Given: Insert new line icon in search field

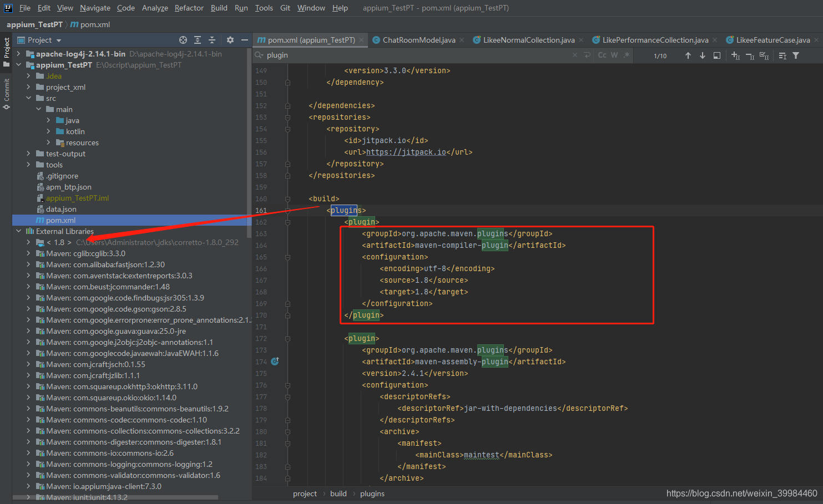Looking at the screenshot, I should [587, 55].
